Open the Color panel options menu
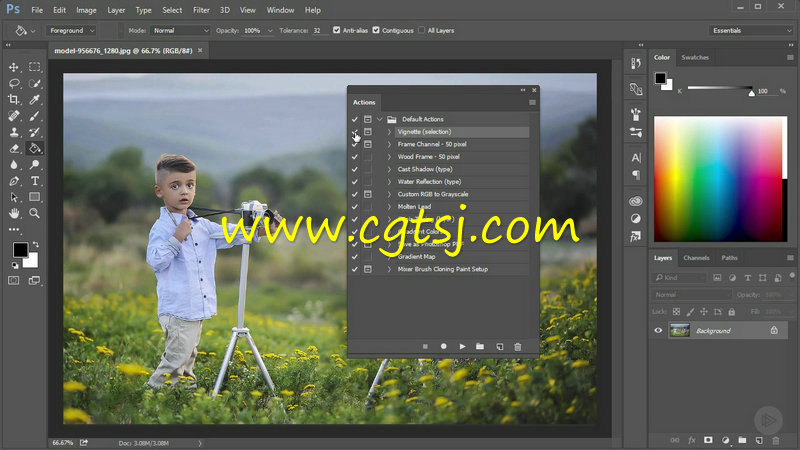800x450 pixels. pos(790,57)
